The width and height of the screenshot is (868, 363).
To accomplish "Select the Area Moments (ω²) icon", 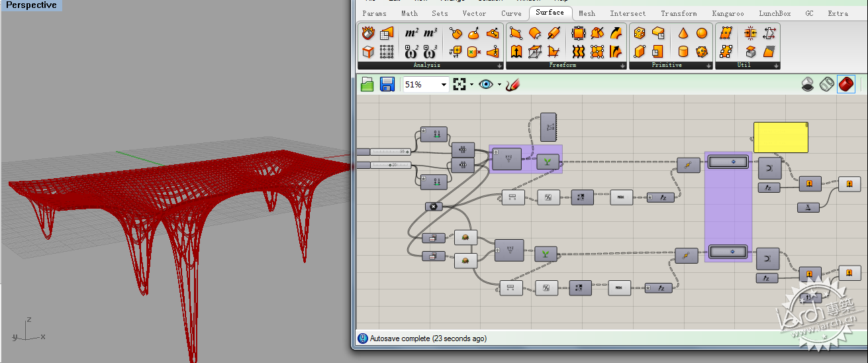I will click(411, 52).
